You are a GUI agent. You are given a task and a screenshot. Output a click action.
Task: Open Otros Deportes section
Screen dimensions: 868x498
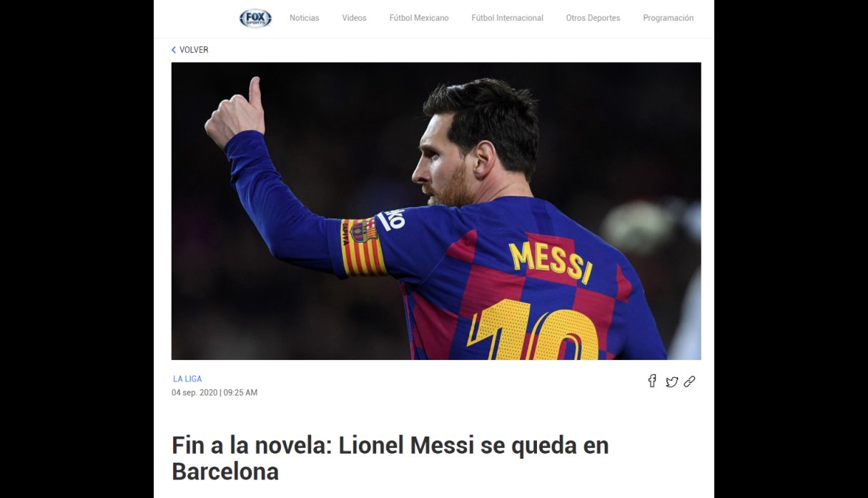pos(593,18)
